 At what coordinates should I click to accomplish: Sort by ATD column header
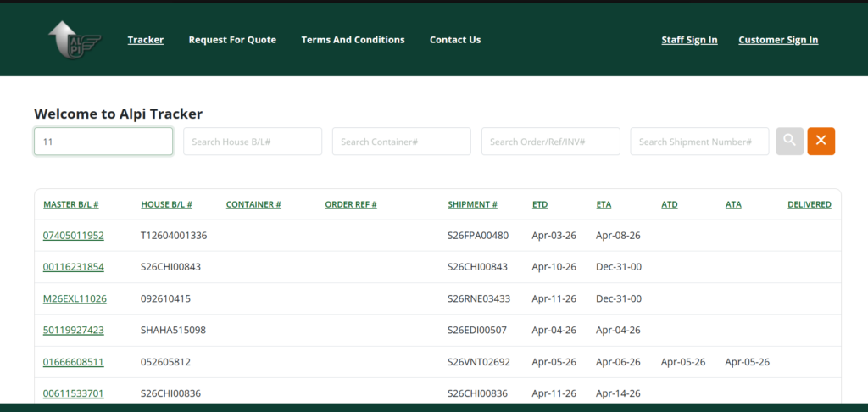click(x=670, y=204)
